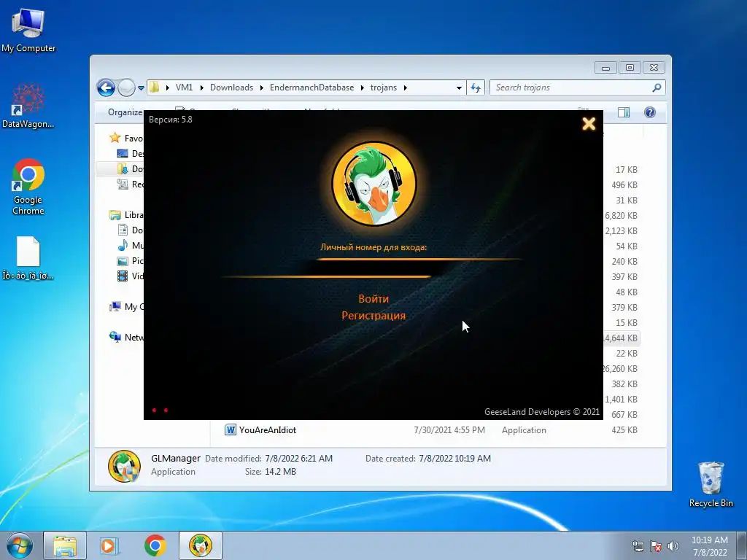Refresh the trojans folder view
The width and height of the screenshot is (747, 560).
[x=476, y=87]
